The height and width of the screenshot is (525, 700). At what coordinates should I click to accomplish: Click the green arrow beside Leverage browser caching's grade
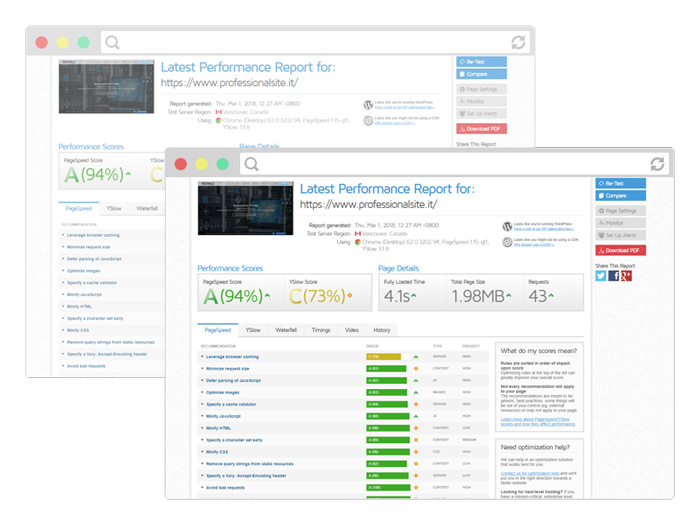(416, 357)
